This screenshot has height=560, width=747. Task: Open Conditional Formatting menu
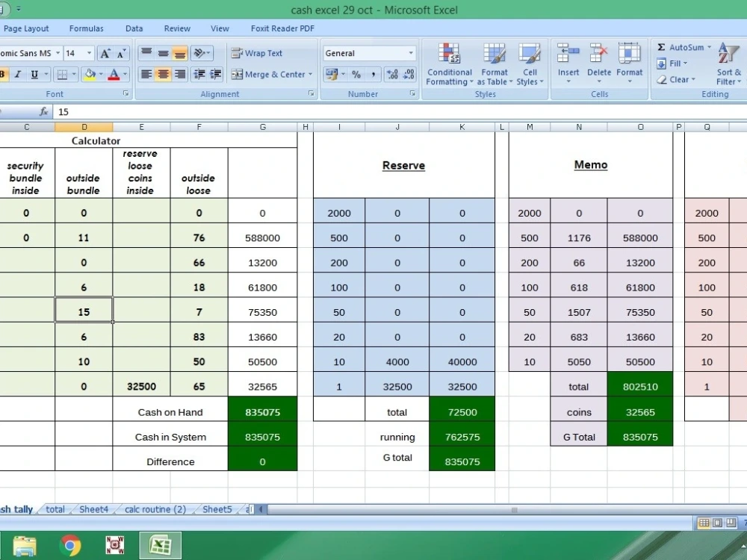pyautogui.click(x=449, y=63)
